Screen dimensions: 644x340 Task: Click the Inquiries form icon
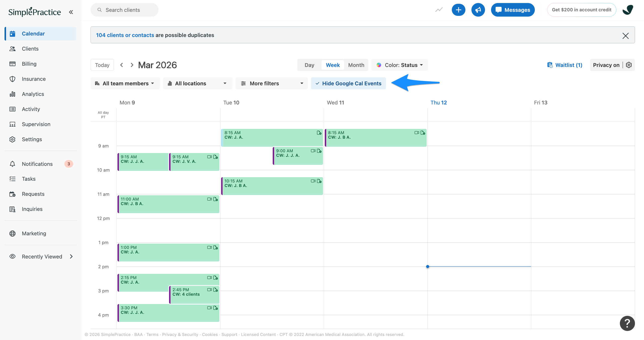point(12,209)
